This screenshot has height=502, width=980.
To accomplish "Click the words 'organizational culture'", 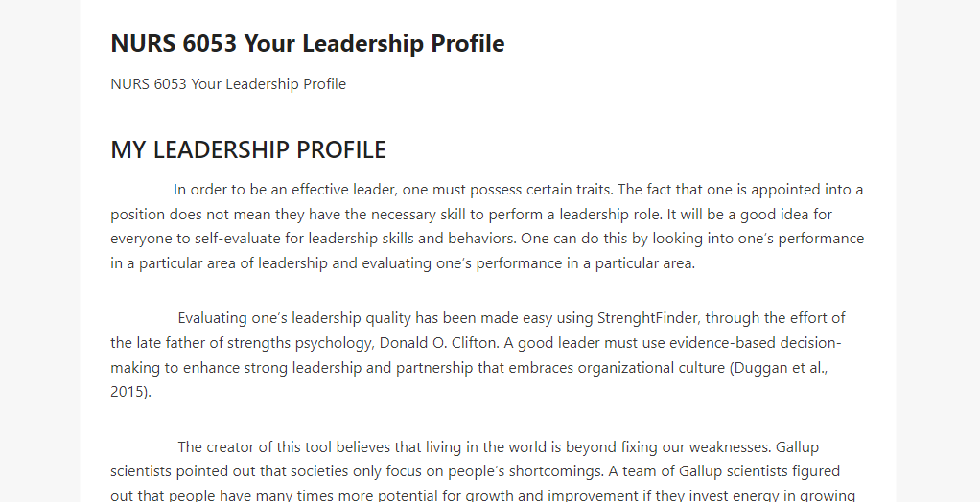I will click(652, 368).
